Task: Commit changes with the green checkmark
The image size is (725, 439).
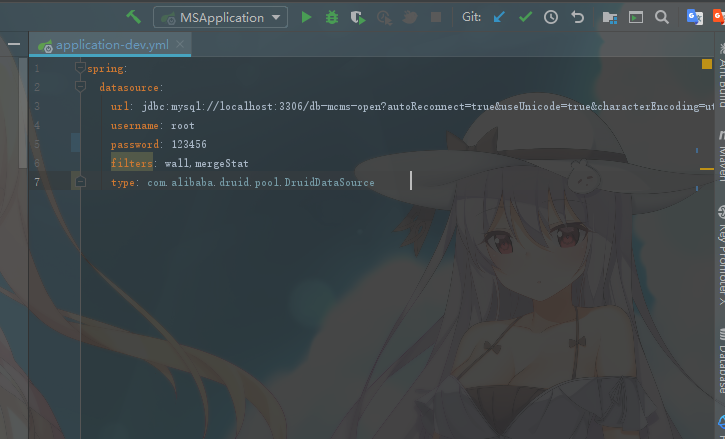Action: (x=525, y=17)
